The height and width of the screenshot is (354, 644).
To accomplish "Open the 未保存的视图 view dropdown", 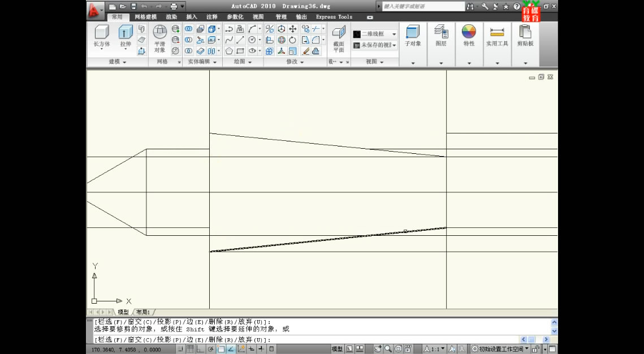I will pyautogui.click(x=375, y=45).
